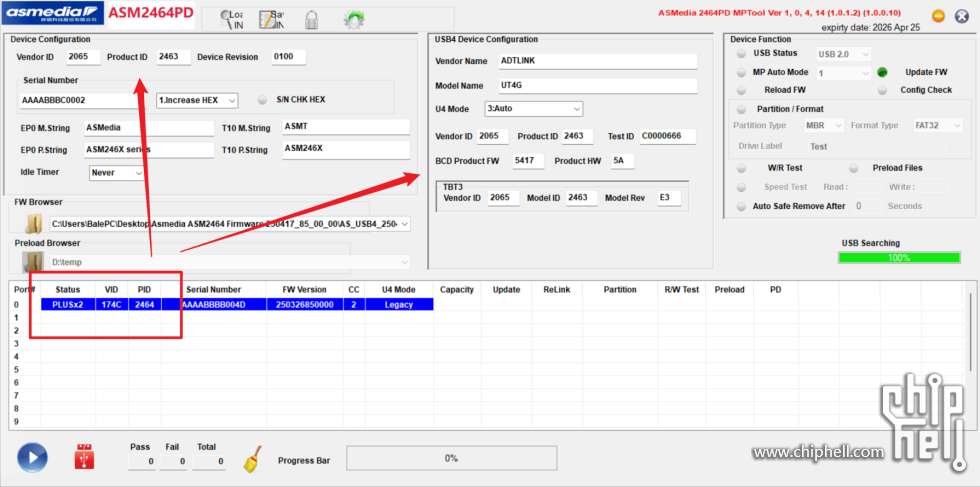Close the MPTool window

(962, 16)
